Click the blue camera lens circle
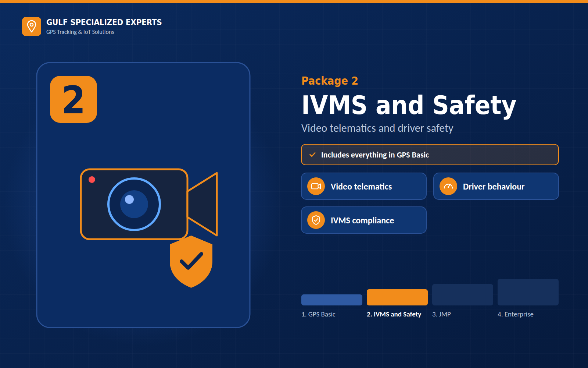 134,204
